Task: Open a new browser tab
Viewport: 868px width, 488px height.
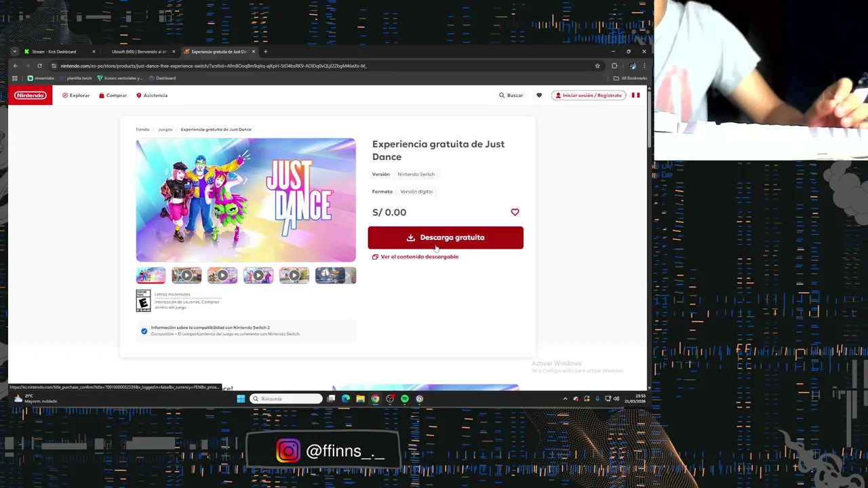Action: 265,52
